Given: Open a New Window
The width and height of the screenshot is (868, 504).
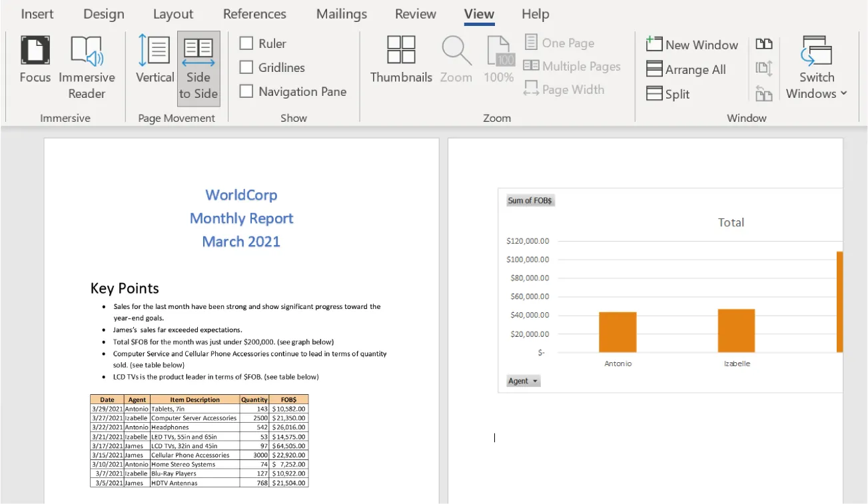Looking at the screenshot, I should pyautogui.click(x=691, y=44).
